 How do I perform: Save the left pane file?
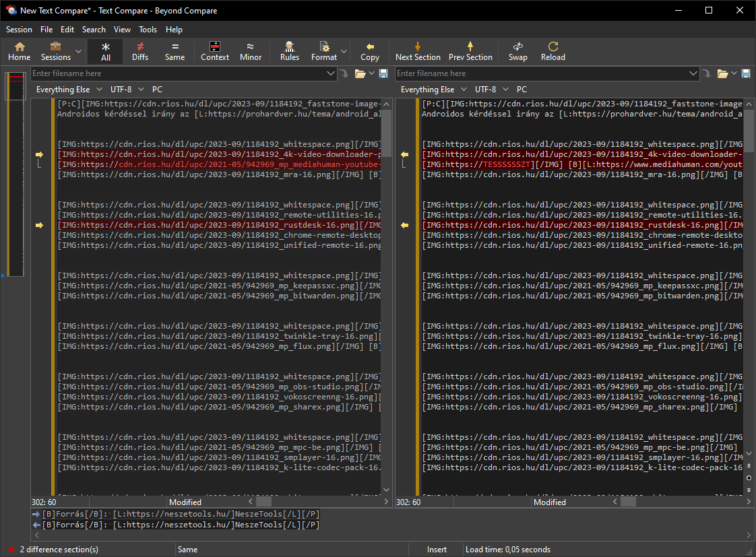point(384,73)
